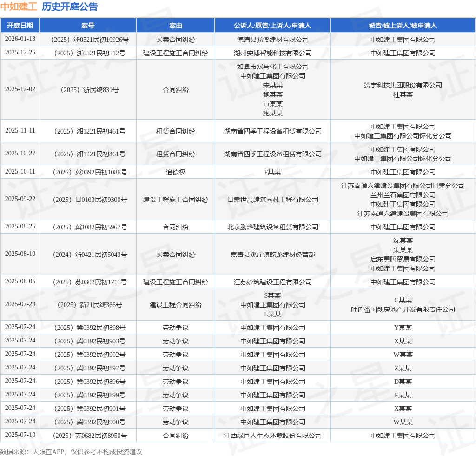Click defendant D某某
The width and height of the screenshot is (476, 456).
point(403,382)
